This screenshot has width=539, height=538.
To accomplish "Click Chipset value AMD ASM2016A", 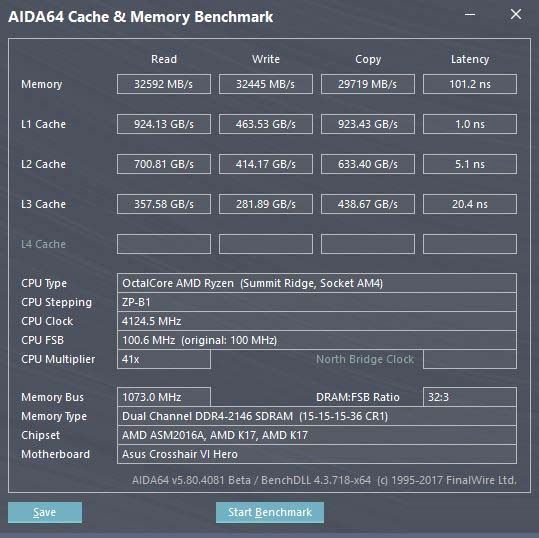I will click(317, 435).
